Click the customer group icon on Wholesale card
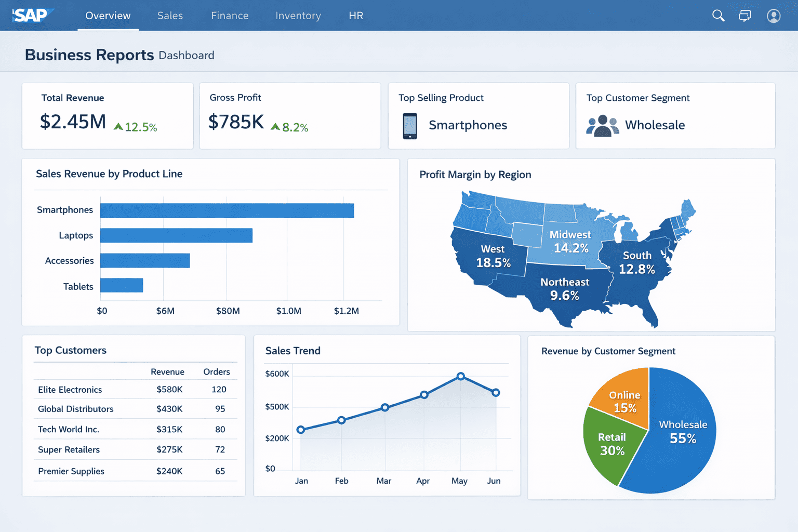Viewport: 798px width, 532px height. pyautogui.click(x=602, y=125)
